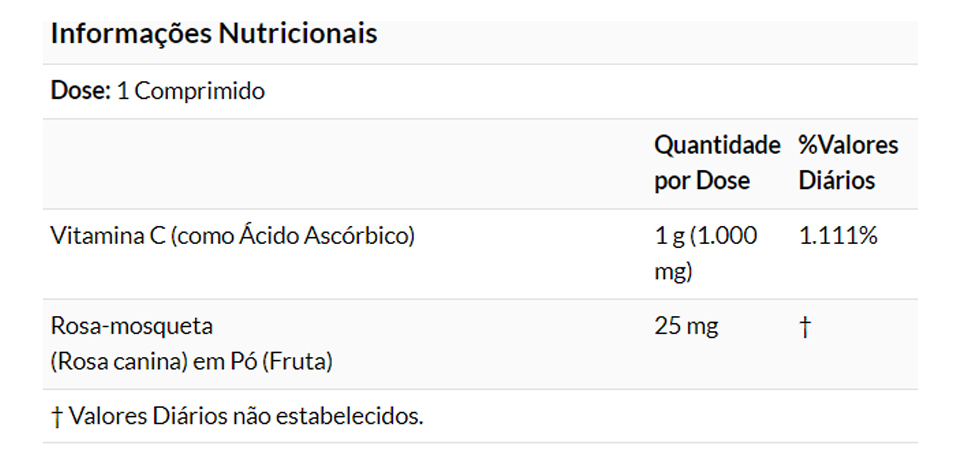Click the Informações Nutricionais heading
Image resolution: width=961 pixels, height=465 pixels.
coord(213,34)
